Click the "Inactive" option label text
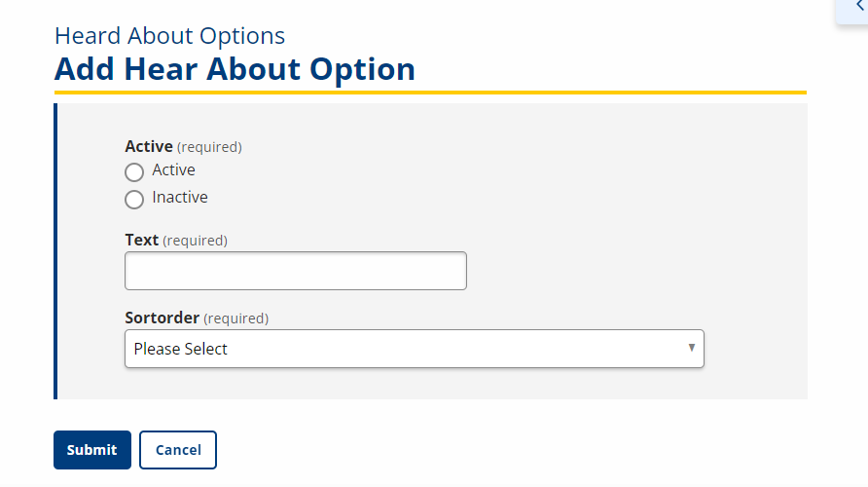Viewport: 868px width, 487px height. point(180,198)
